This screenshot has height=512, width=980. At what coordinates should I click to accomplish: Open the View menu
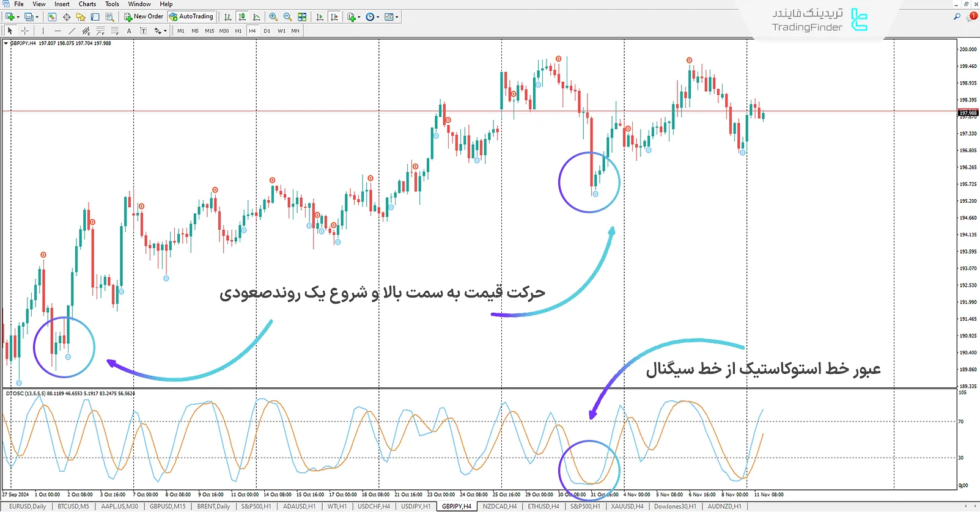point(39,4)
